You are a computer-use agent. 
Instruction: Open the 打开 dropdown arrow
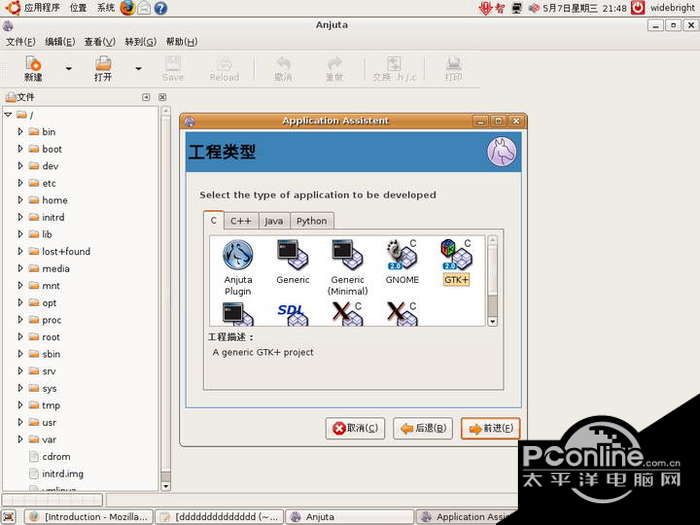pos(138,68)
